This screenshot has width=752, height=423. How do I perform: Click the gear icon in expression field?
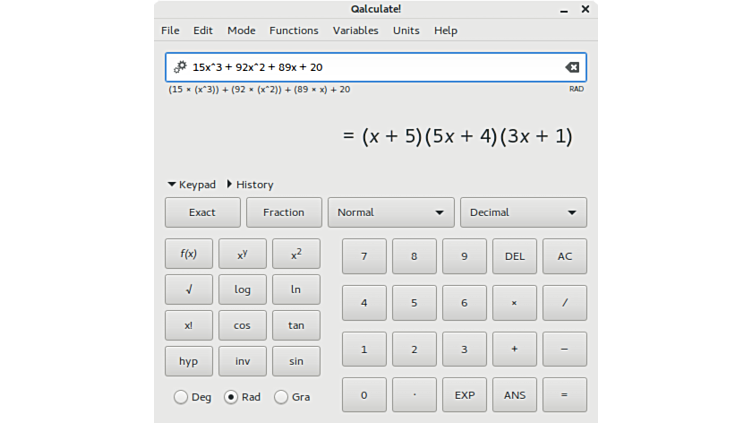coord(180,67)
